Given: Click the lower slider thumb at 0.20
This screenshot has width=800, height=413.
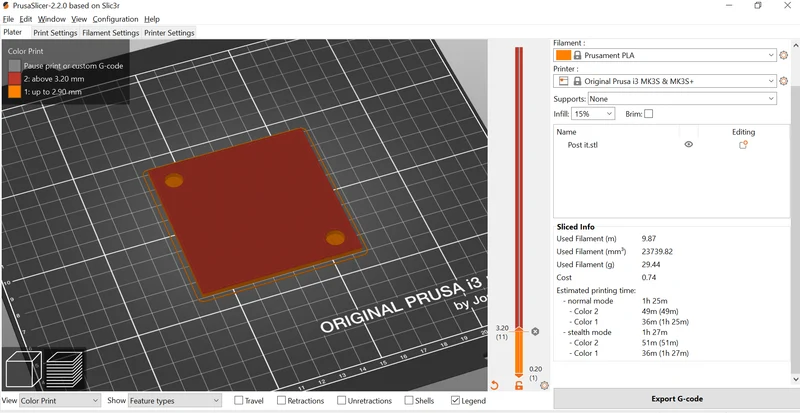Looking at the screenshot, I should point(519,375).
